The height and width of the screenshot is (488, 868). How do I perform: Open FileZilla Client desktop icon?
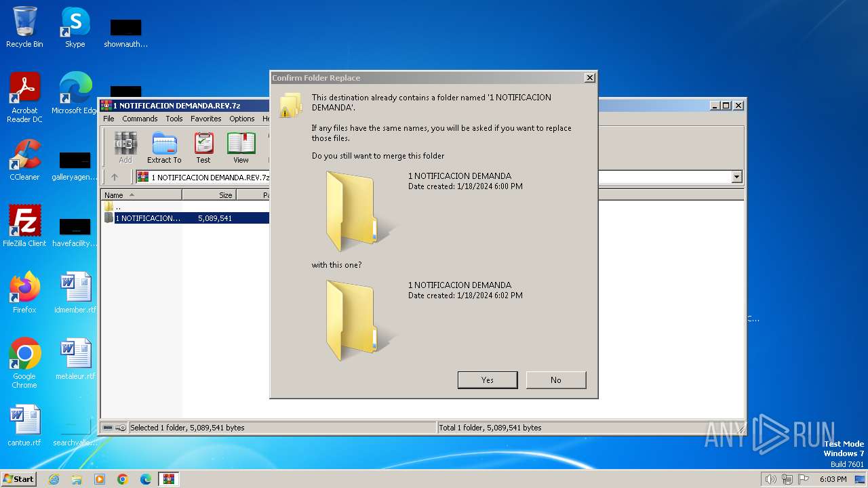[24, 226]
